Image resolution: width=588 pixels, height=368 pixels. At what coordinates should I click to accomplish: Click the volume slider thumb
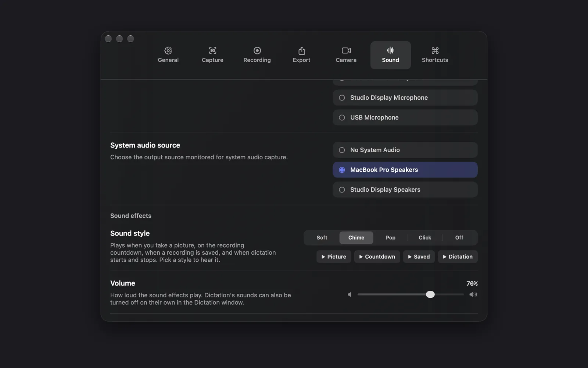pos(430,294)
